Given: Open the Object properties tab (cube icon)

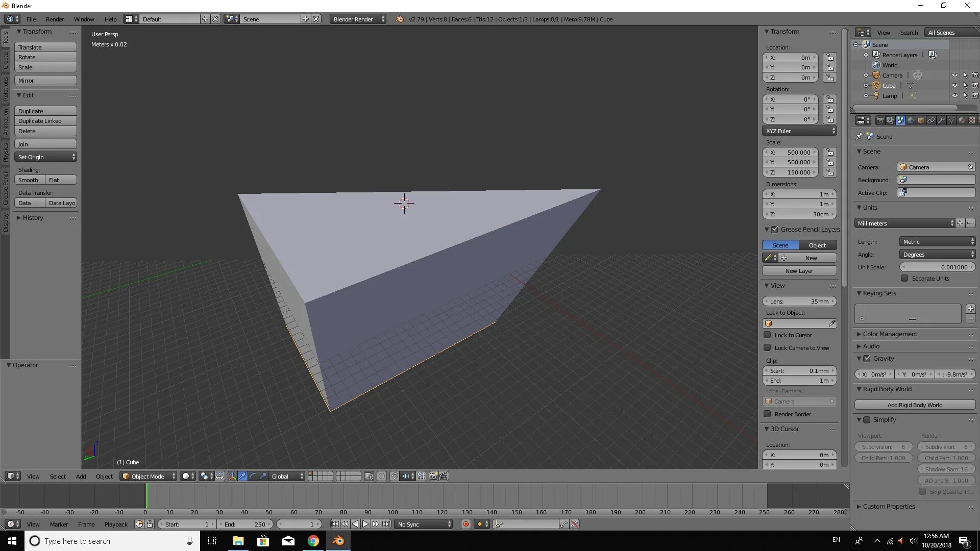Looking at the screenshot, I should [921, 120].
